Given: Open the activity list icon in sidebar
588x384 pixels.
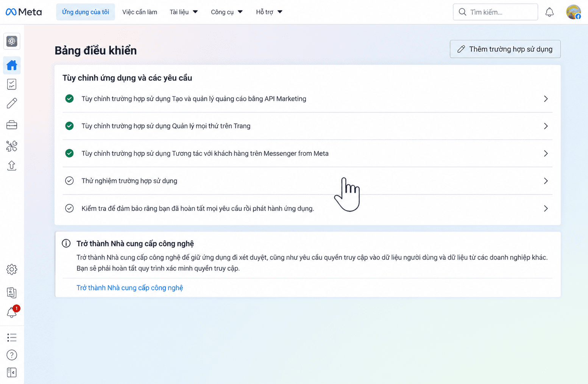Looking at the screenshot, I should tap(12, 337).
